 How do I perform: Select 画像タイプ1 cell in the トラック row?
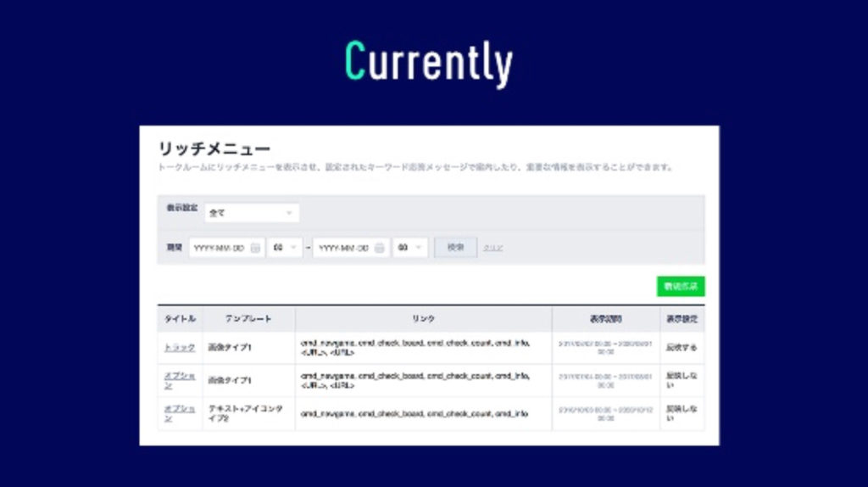tap(248, 347)
